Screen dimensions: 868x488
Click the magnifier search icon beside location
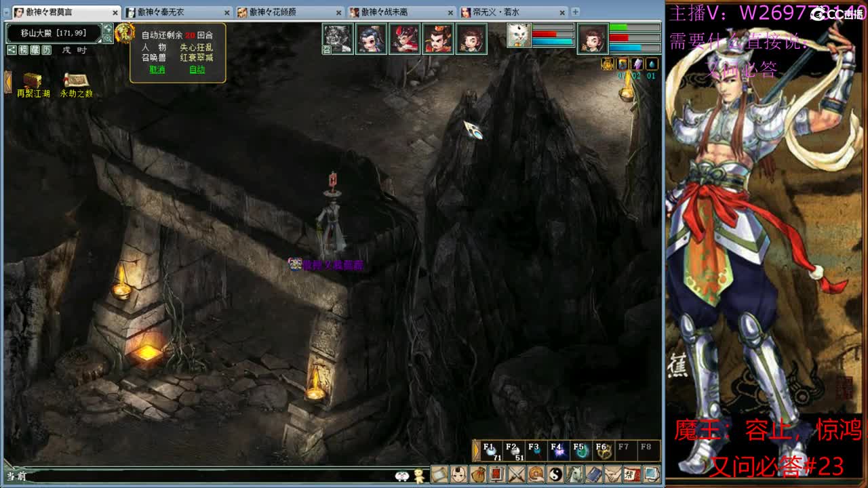(x=108, y=38)
